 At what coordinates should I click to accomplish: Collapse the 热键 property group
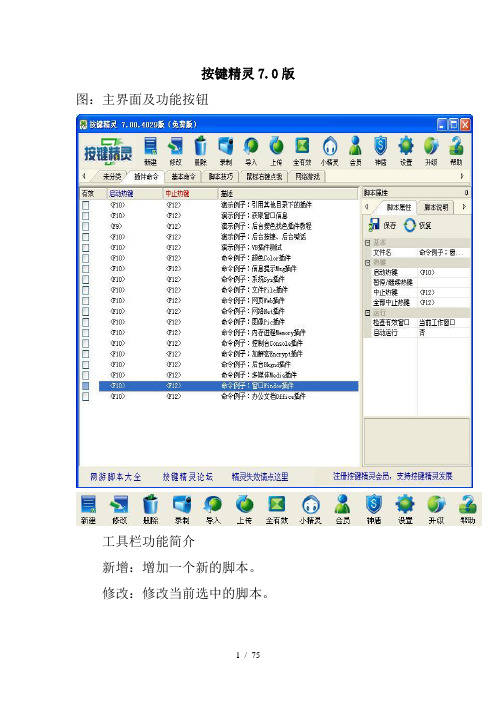368,262
